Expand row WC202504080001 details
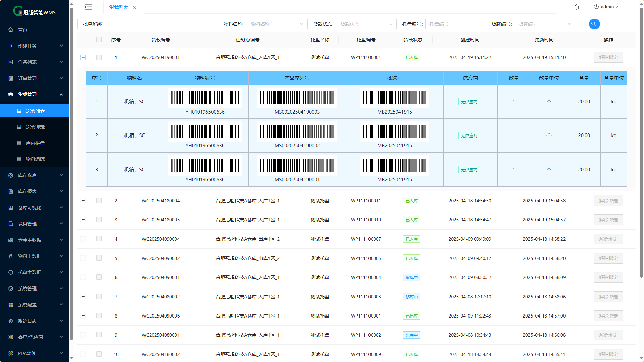 click(83, 335)
